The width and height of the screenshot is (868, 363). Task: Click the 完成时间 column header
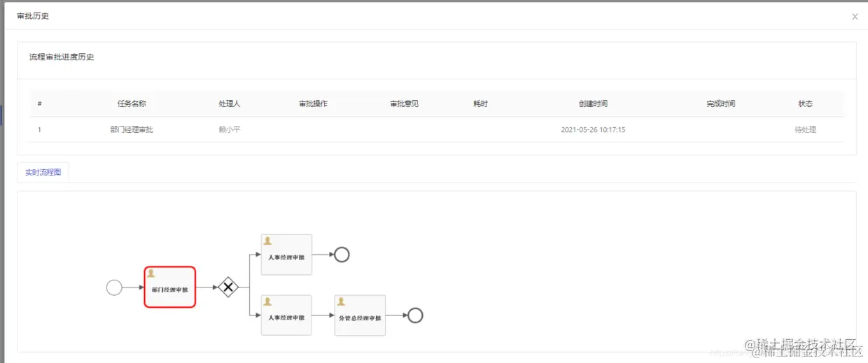[721, 104]
